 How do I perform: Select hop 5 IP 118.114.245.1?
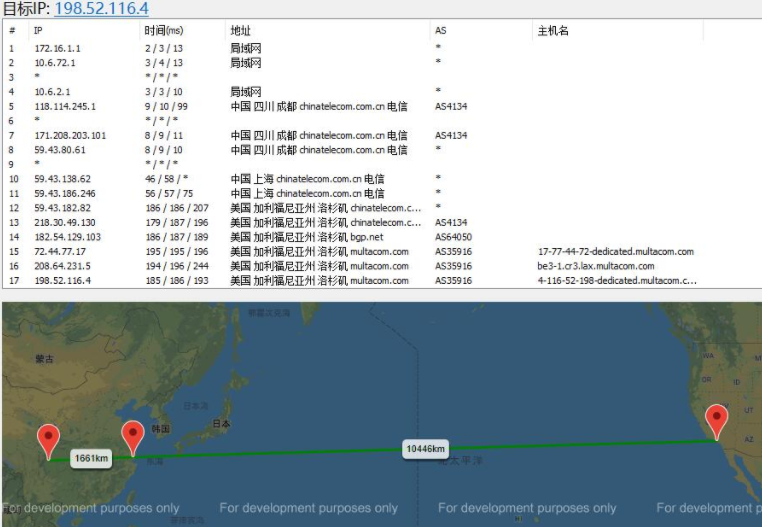(65, 106)
